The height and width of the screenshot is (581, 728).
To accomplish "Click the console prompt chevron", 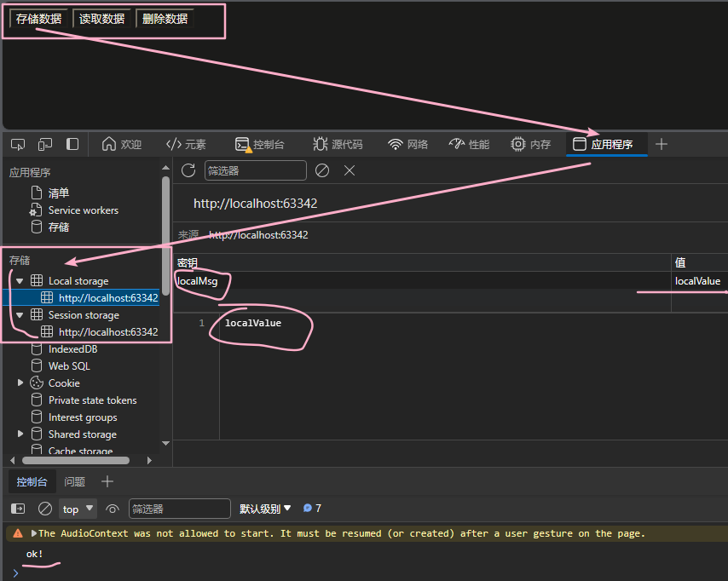I will point(15,573).
